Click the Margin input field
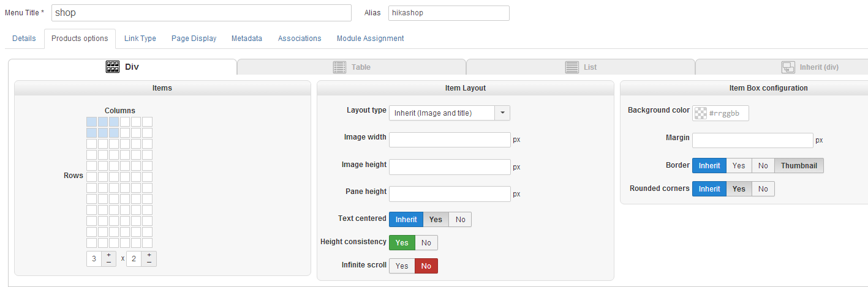 pyautogui.click(x=752, y=140)
